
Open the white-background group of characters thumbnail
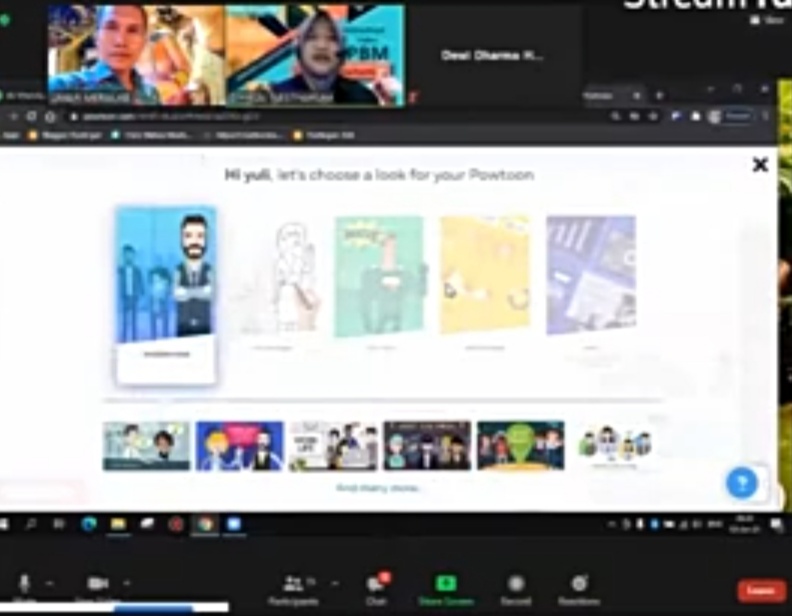[x=615, y=446]
